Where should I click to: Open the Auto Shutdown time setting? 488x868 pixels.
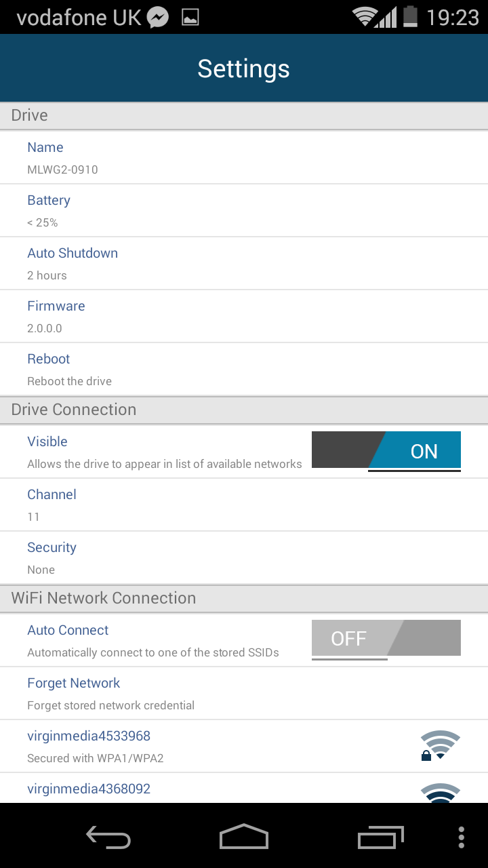[x=73, y=263]
